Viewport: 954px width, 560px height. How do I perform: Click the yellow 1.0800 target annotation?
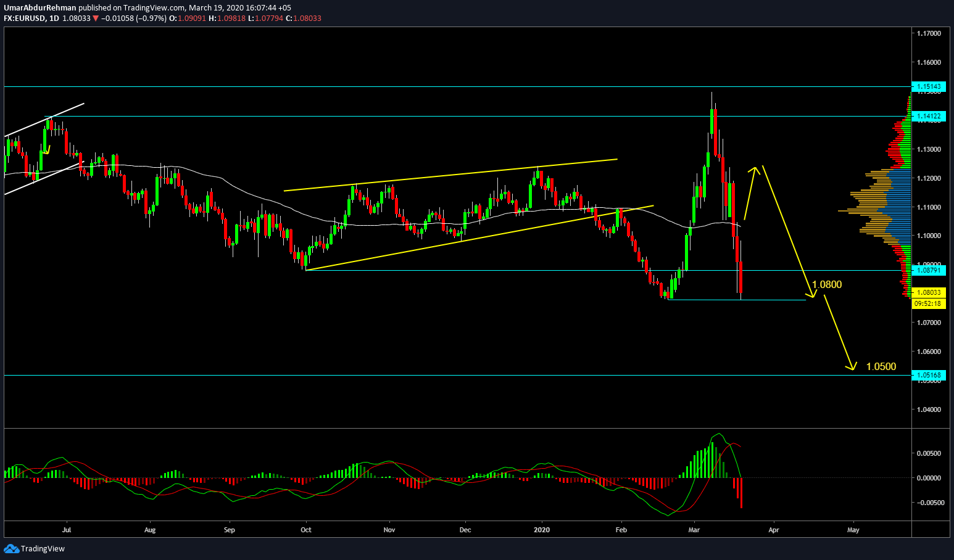pos(826,285)
